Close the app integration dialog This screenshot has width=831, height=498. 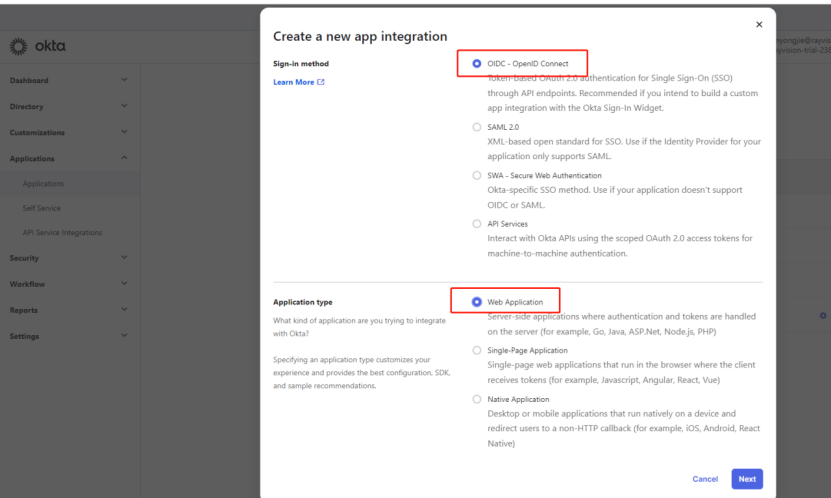point(758,24)
